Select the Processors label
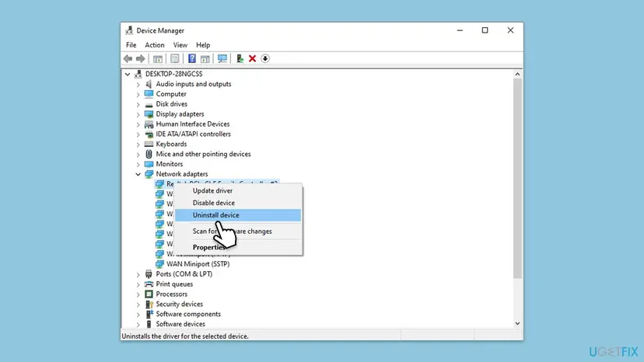This screenshot has height=362, width=644. click(x=172, y=294)
